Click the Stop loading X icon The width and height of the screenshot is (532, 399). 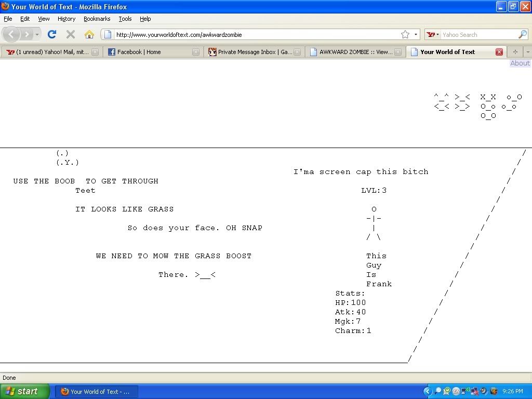[x=71, y=34]
